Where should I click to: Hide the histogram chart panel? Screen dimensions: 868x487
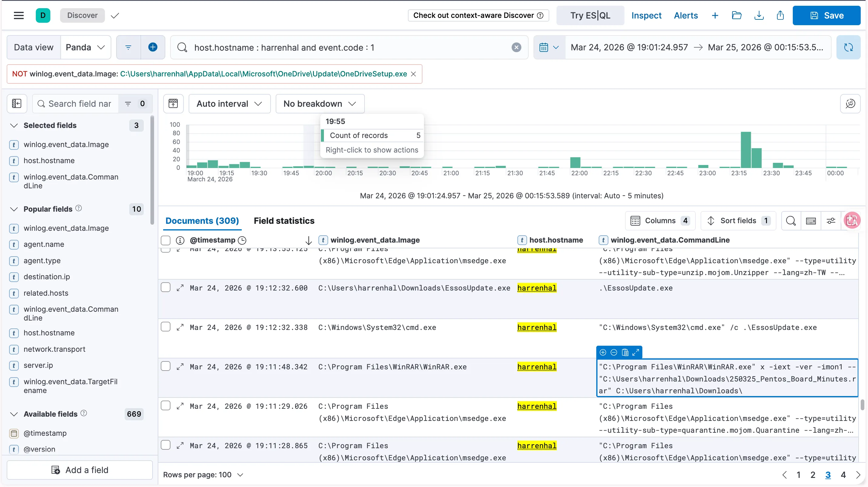point(173,104)
